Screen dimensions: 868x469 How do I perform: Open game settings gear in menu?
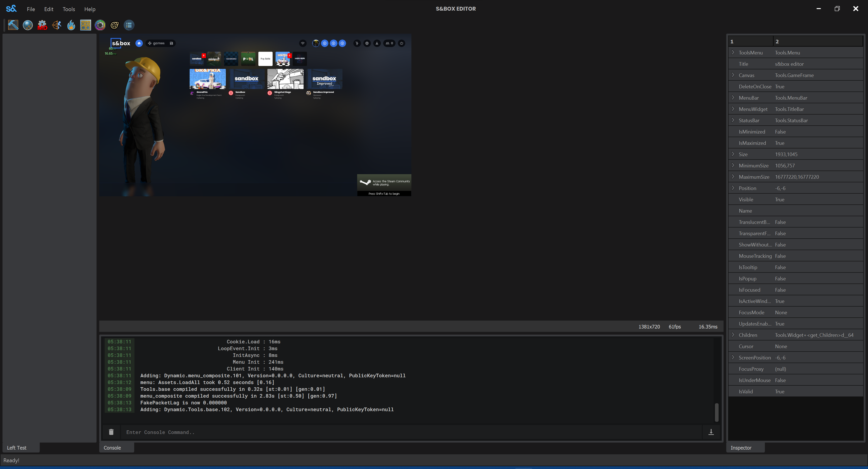point(367,43)
